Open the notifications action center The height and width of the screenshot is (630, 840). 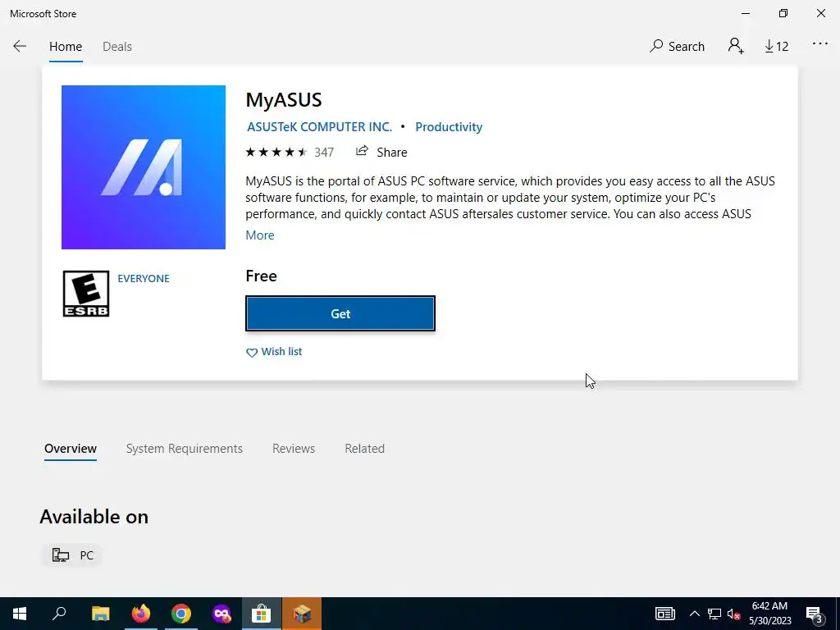(x=814, y=614)
